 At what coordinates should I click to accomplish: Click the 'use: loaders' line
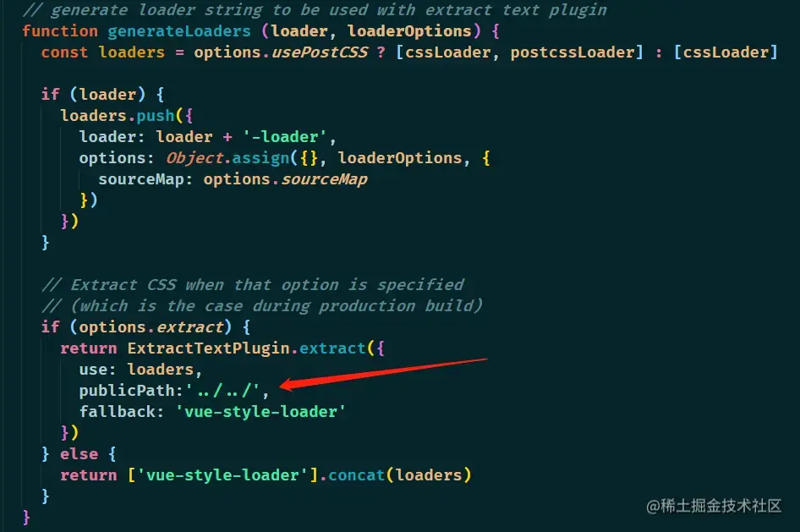point(140,370)
